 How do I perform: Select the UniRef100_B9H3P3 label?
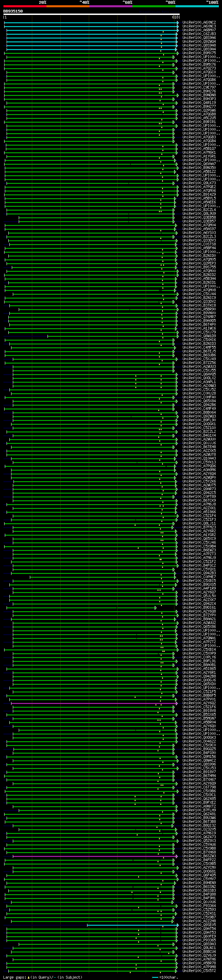click(x=199, y=99)
